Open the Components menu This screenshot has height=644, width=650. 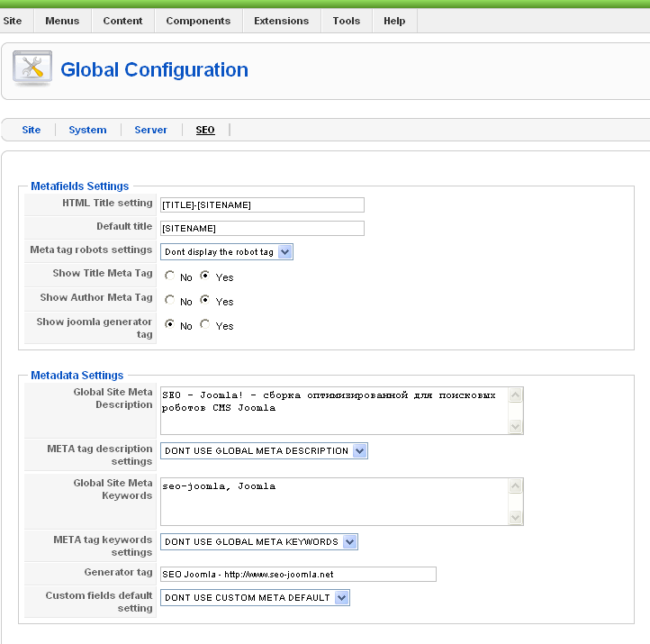pyautogui.click(x=198, y=21)
